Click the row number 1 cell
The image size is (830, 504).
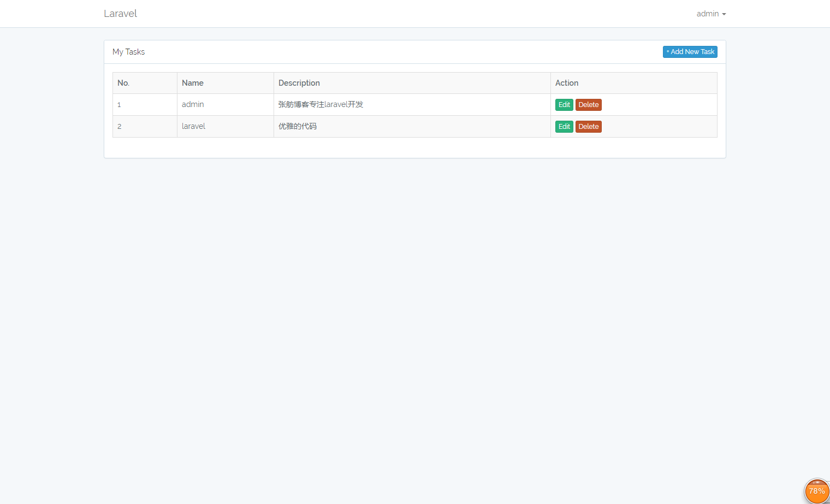coord(119,105)
